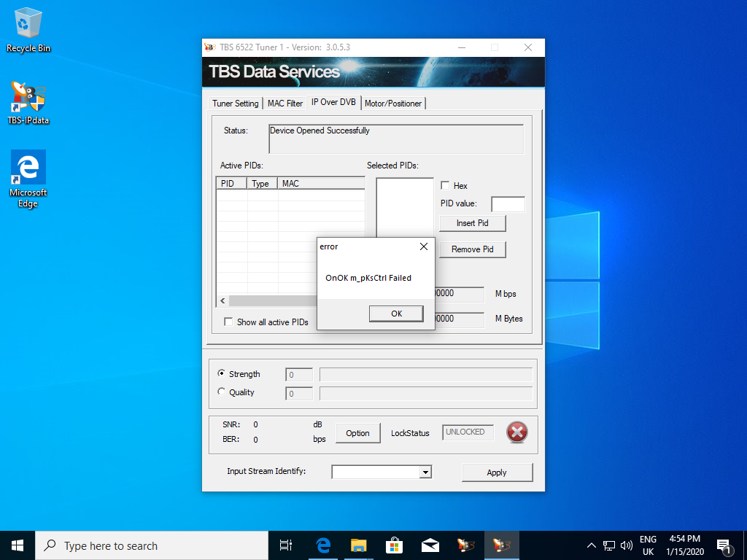
Task: Click the Quality value field
Action: [x=299, y=394]
